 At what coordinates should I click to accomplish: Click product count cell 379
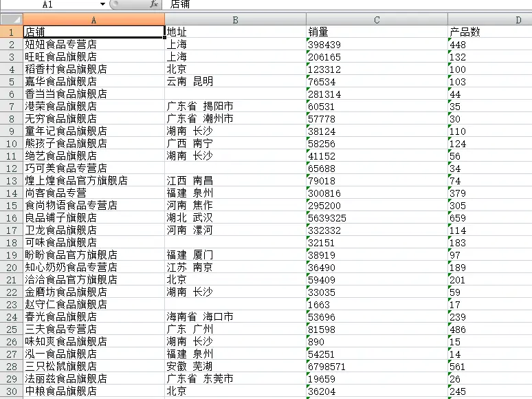coord(490,193)
